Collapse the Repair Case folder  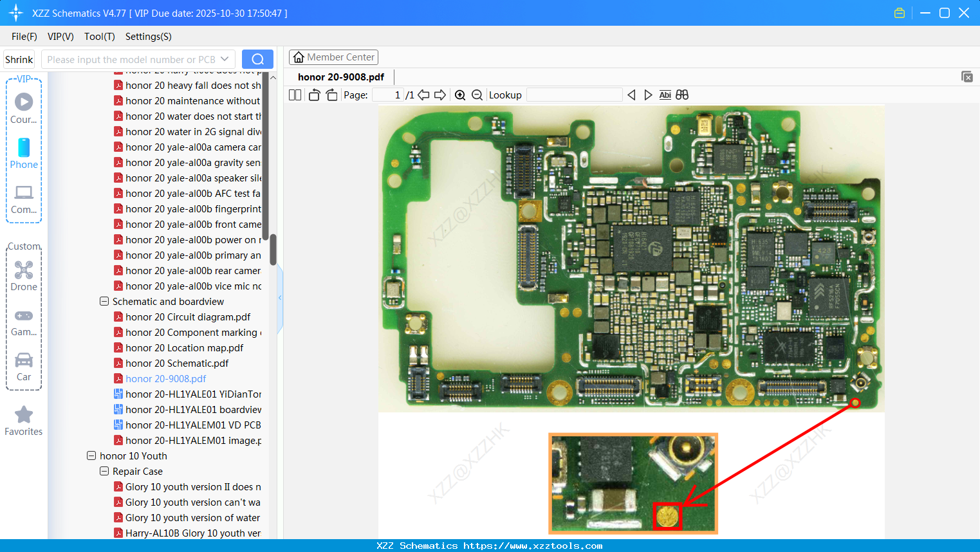point(104,471)
